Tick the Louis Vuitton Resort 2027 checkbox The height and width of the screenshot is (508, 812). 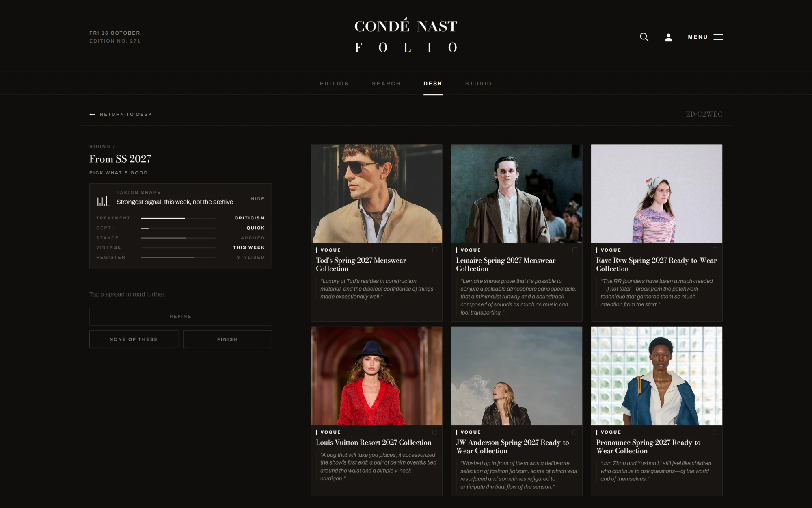tap(435, 432)
